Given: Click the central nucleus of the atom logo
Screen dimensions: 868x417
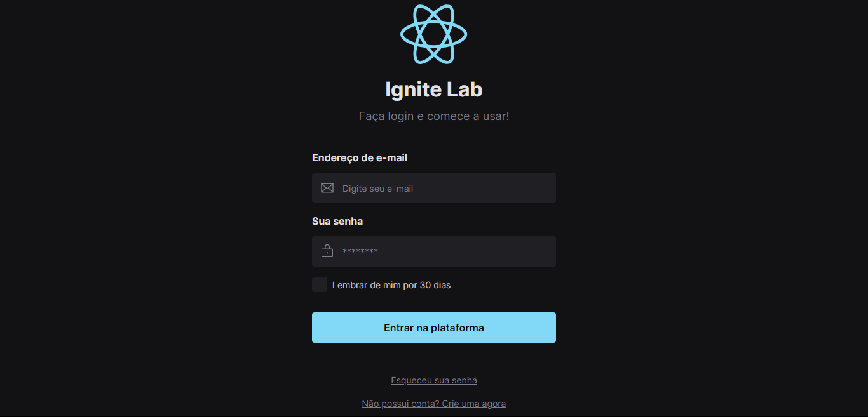Looking at the screenshot, I should [434, 34].
